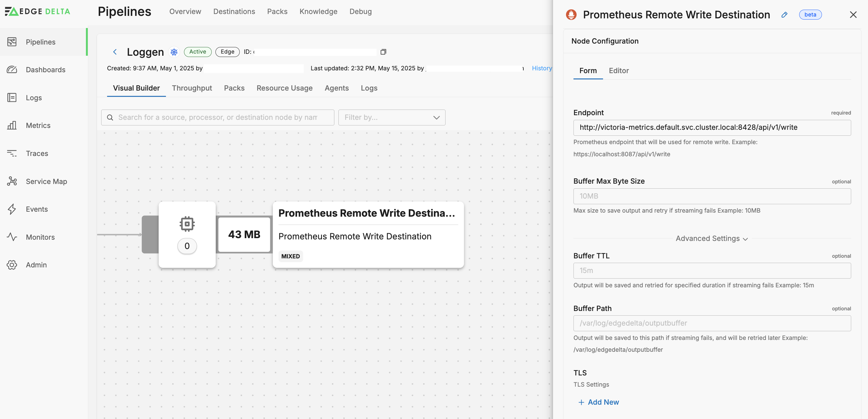Open the Logs sidebar icon
This screenshot has width=868, height=419.
point(12,98)
